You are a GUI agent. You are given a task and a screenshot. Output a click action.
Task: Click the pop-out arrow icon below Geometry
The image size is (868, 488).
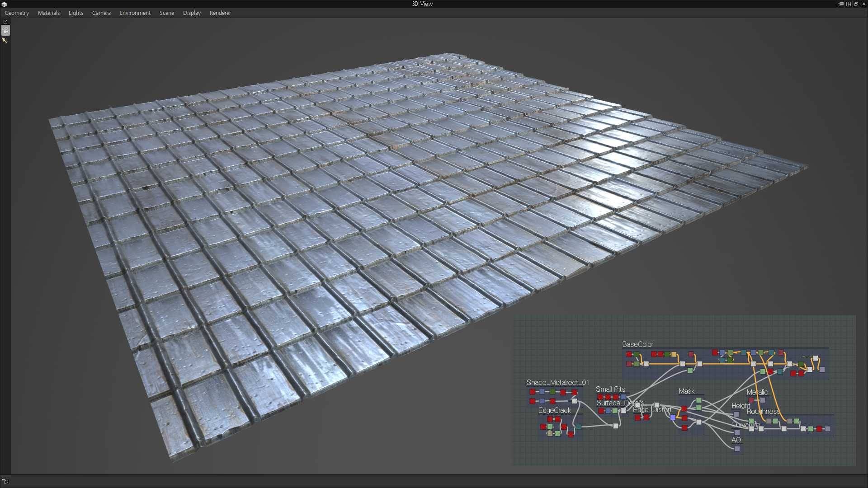tap(5, 22)
